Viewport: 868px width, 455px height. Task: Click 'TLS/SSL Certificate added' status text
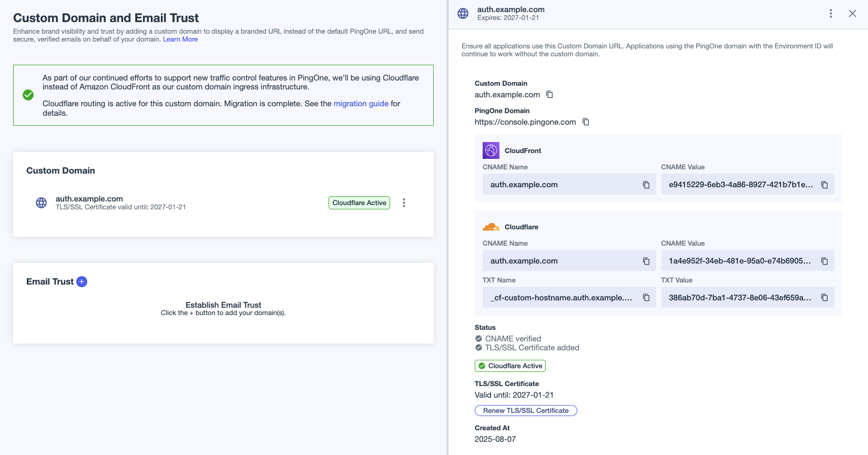pos(532,348)
